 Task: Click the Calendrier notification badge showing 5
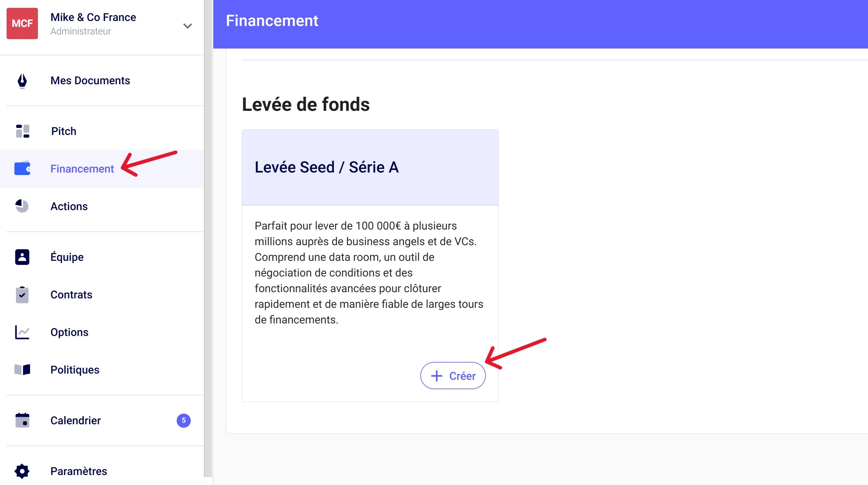(x=184, y=420)
